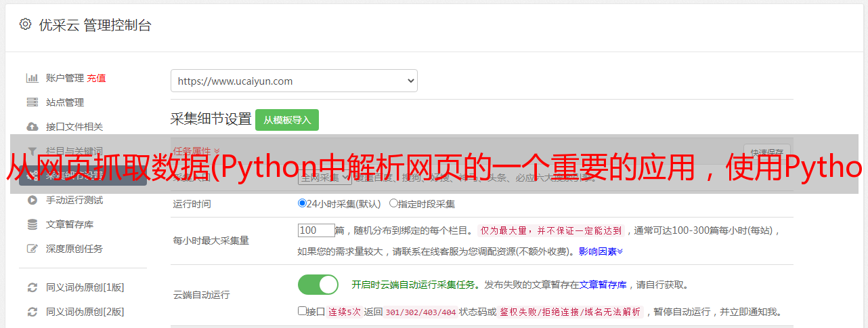Image resolution: width=868 pixels, height=328 pixels.
Task: Click 同义词伪原创[1版] refresh icon
Action: click(32, 287)
